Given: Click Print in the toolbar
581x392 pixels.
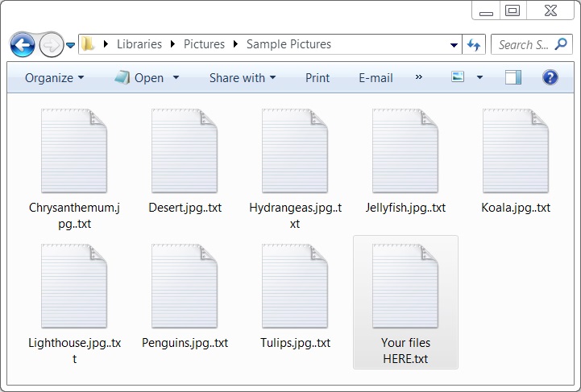Looking at the screenshot, I should [317, 78].
